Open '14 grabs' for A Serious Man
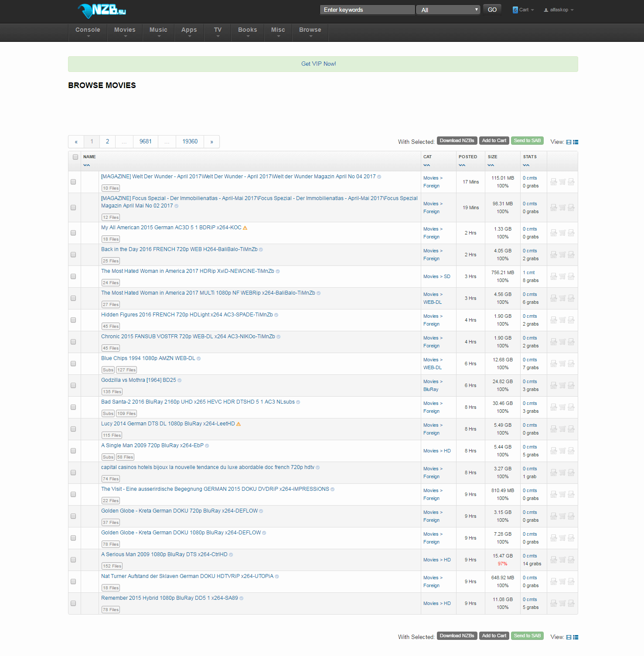 (x=532, y=564)
